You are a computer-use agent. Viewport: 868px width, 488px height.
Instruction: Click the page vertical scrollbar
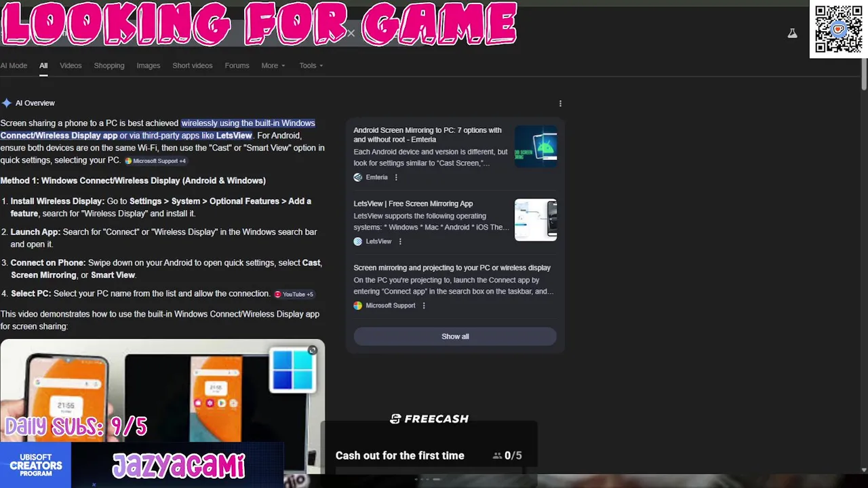(863, 75)
